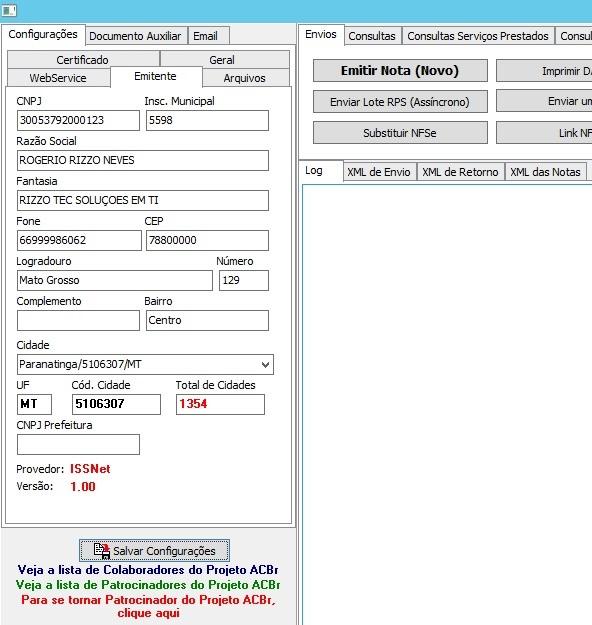Open the Patrocinadores do Projeto ACBr link
This screenshot has height=625, width=592.
(x=148, y=585)
